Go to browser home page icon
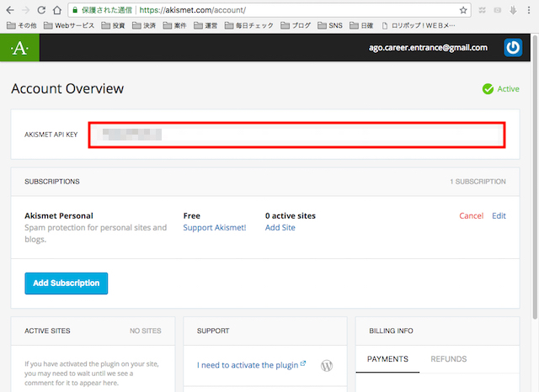This screenshot has height=392, width=539. pos(56,10)
